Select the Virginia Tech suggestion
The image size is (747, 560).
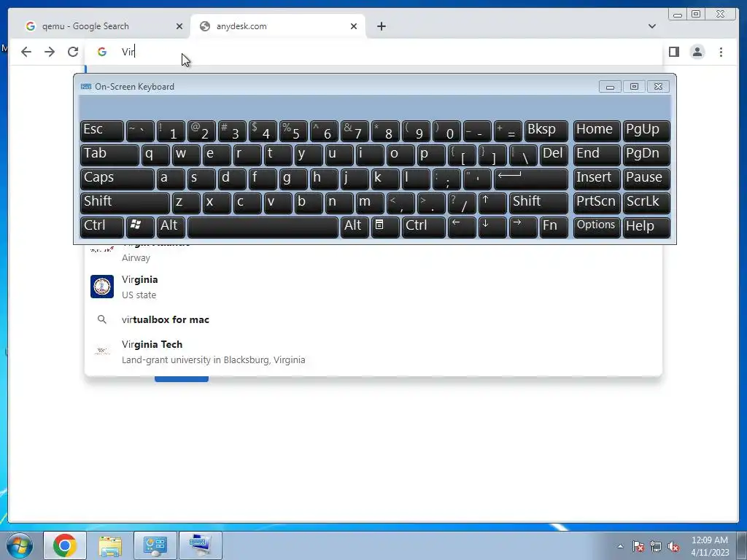point(373,352)
